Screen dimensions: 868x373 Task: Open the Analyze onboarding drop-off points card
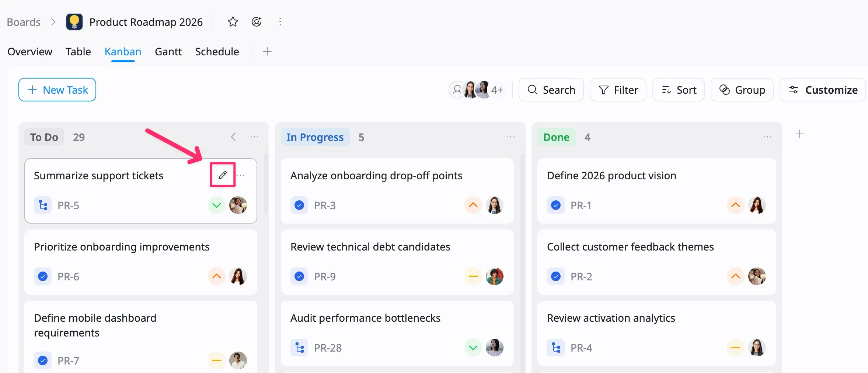tap(397, 191)
